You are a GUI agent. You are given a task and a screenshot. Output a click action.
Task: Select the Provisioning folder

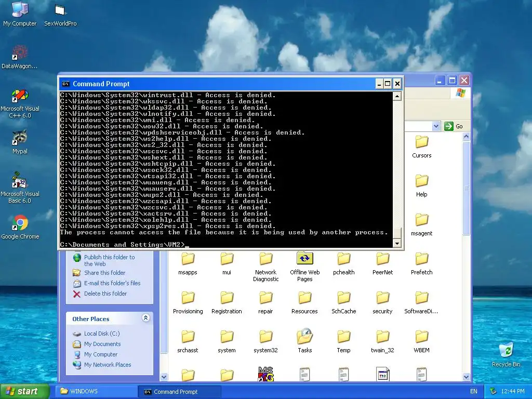click(x=188, y=303)
